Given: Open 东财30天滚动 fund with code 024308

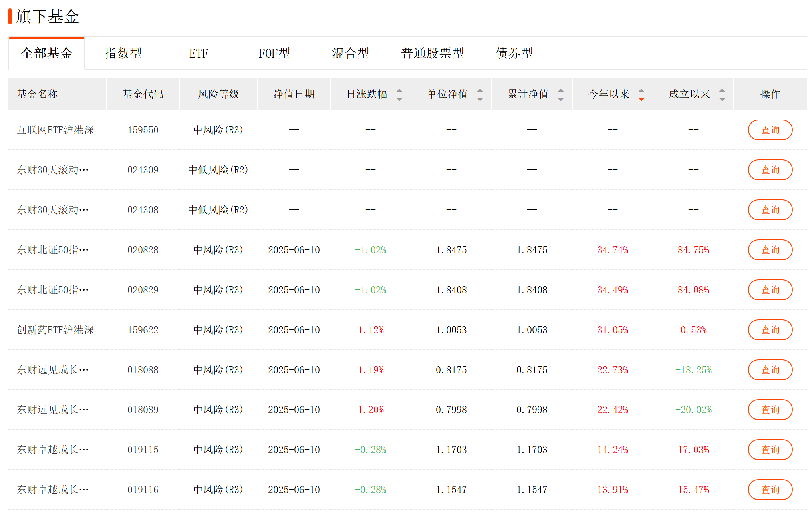Looking at the screenshot, I should (53, 210).
